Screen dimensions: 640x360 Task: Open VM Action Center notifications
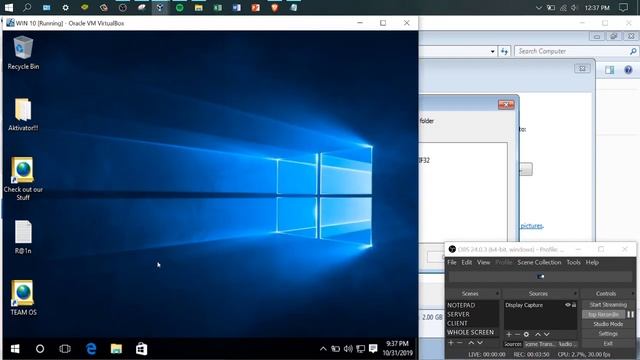(373, 349)
